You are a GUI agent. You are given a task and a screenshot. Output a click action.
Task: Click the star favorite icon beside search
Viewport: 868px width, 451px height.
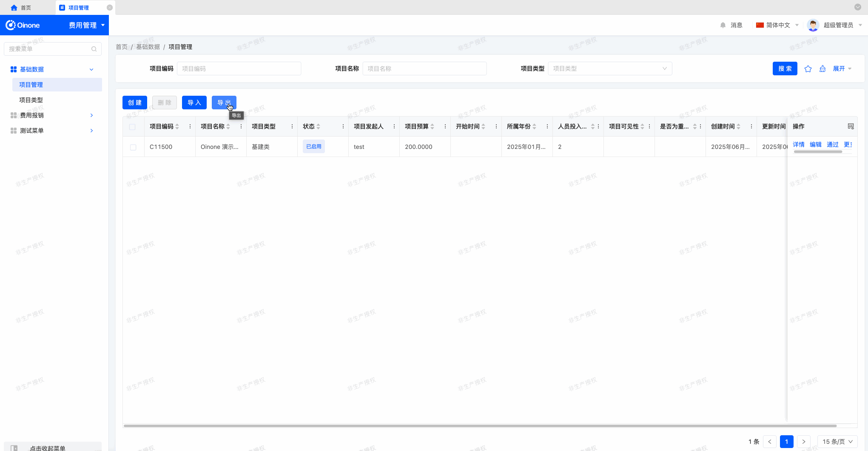[x=808, y=69]
